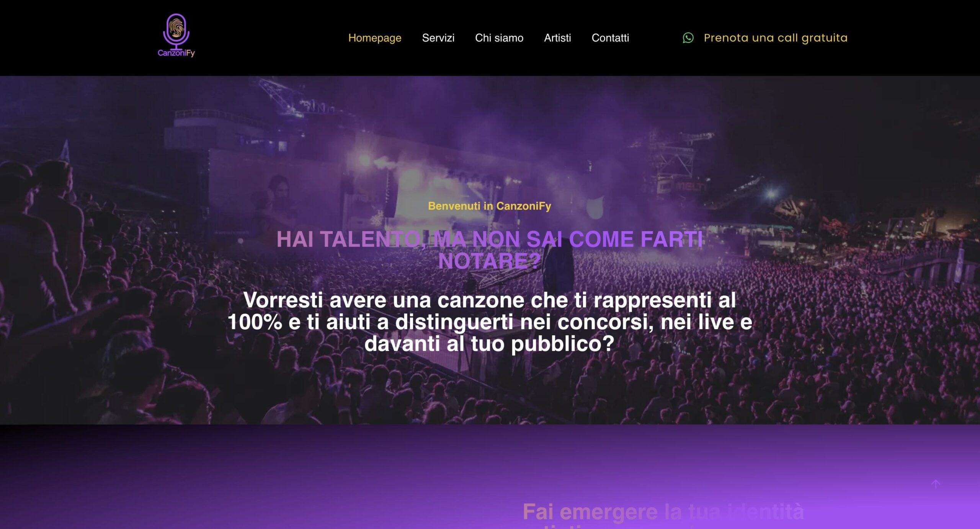980x529 pixels.
Task: Open the Homepage menu item
Action: [x=375, y=38]
